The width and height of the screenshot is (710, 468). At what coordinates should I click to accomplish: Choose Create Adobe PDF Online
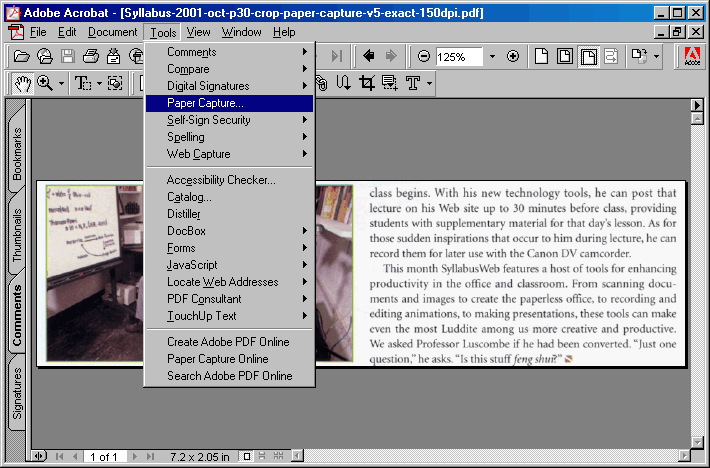click(x=229, y=342)
